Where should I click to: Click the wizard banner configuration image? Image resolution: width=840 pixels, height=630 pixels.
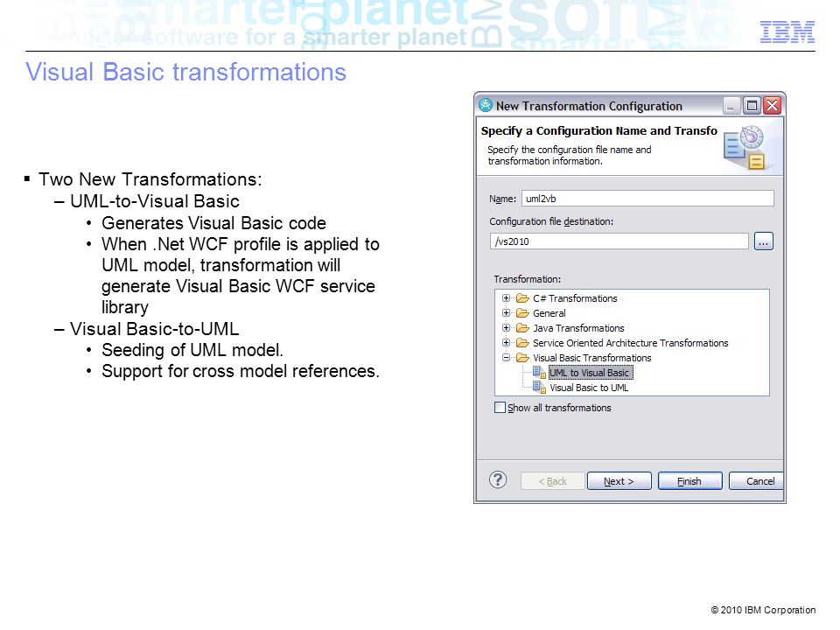[x=745, y=147]
